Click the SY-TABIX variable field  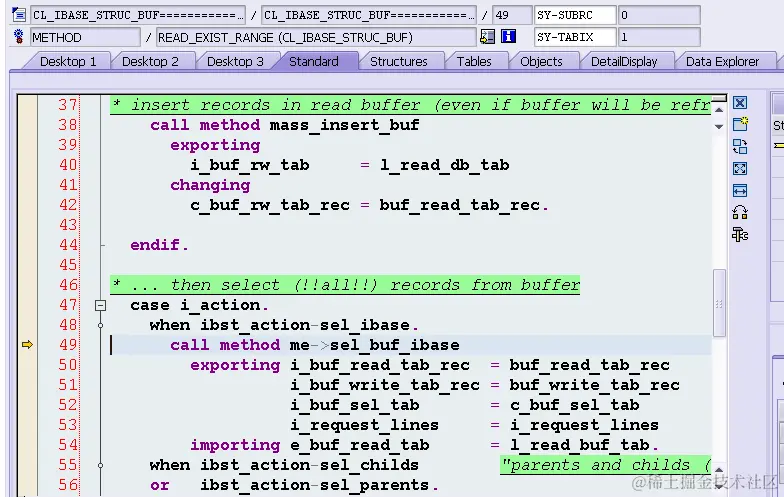pyautogui.click(x=575, y=37)
